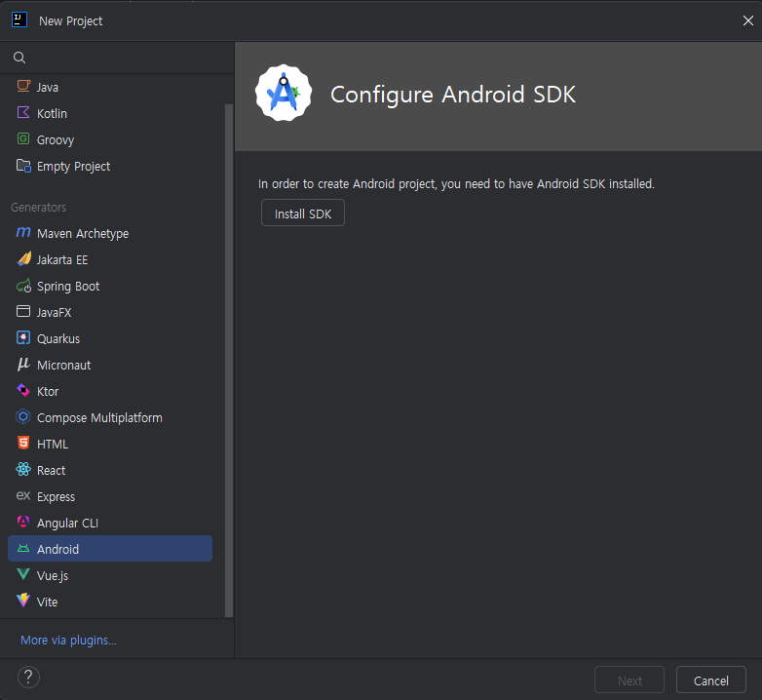Click the disabled Next button
The image size is (762, 700).
(x=629, y=680)
